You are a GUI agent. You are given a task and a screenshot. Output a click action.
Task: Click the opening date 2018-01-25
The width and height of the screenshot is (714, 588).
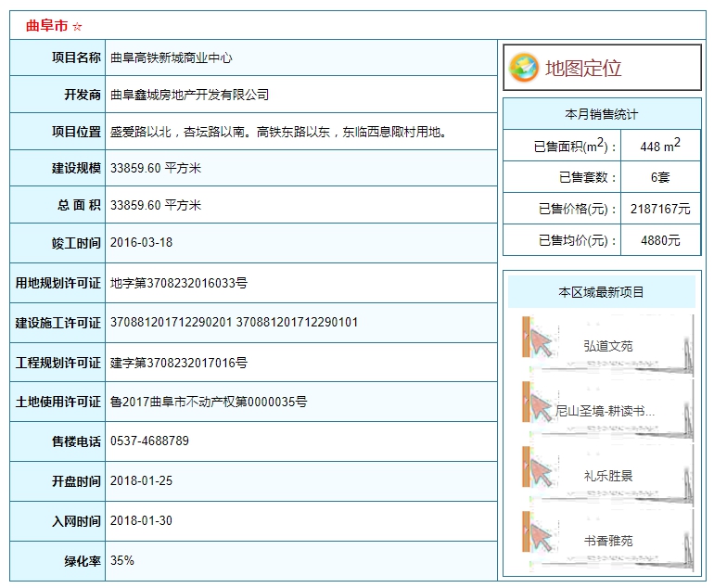(x=141, y=481)
